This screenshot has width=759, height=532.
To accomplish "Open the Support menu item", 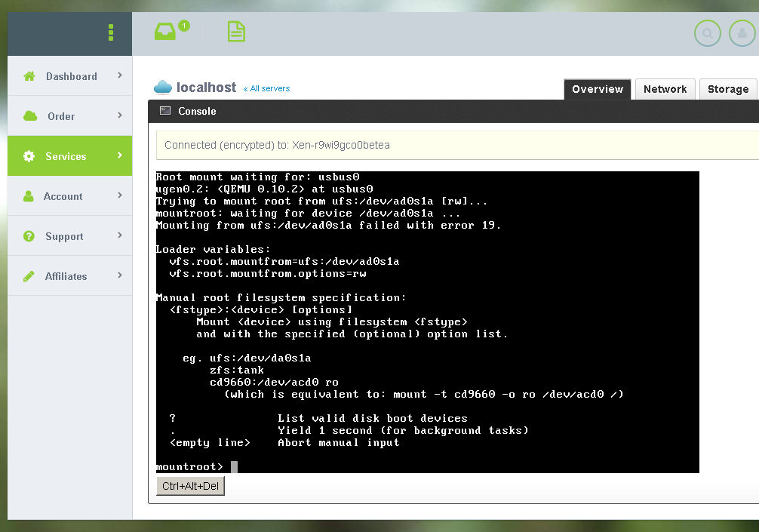I will tap(69, 235).
